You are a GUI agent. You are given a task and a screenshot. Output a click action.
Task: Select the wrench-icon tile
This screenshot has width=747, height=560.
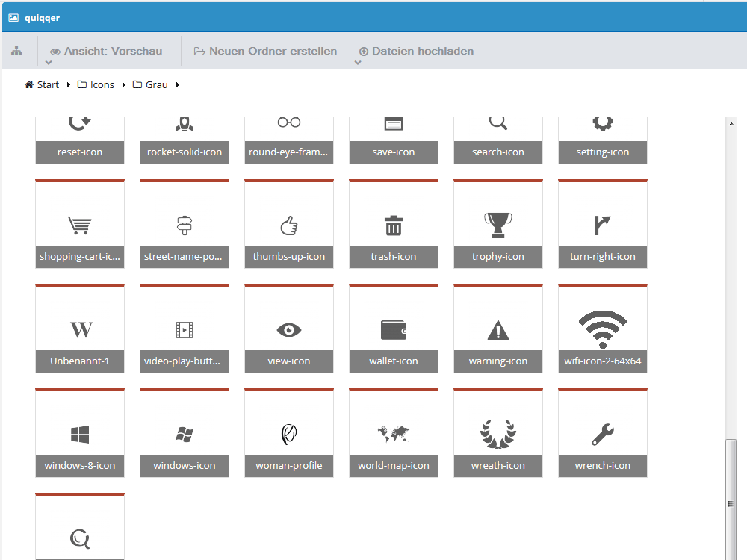[603, 433]
